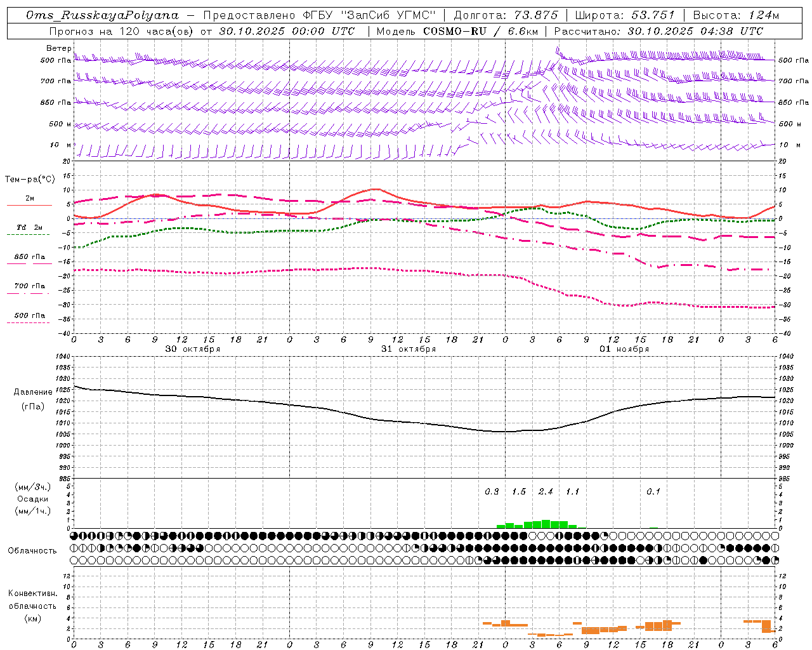Click the (мм/3ч.) precipitation unit label
The image size is (812, 650).
[33, 487]
